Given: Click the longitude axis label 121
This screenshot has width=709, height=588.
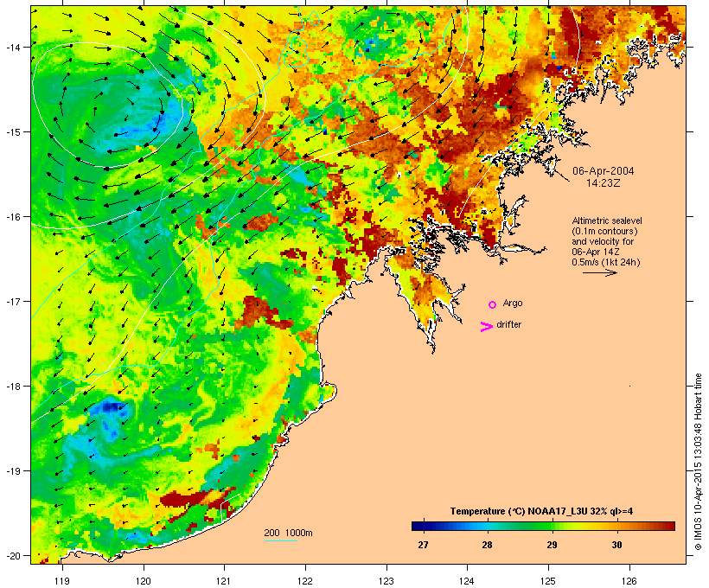Looking at the screenshot, I should click(x=224, y=581).
